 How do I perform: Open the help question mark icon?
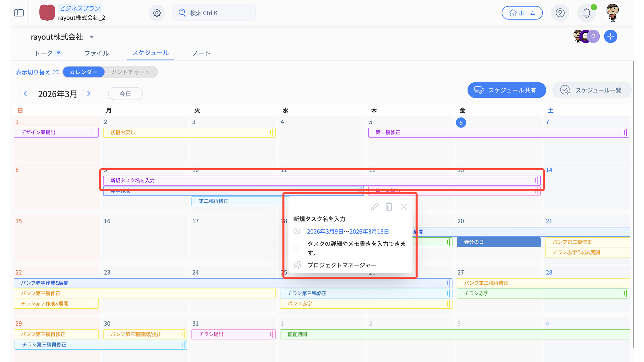(x=560, y=13)
